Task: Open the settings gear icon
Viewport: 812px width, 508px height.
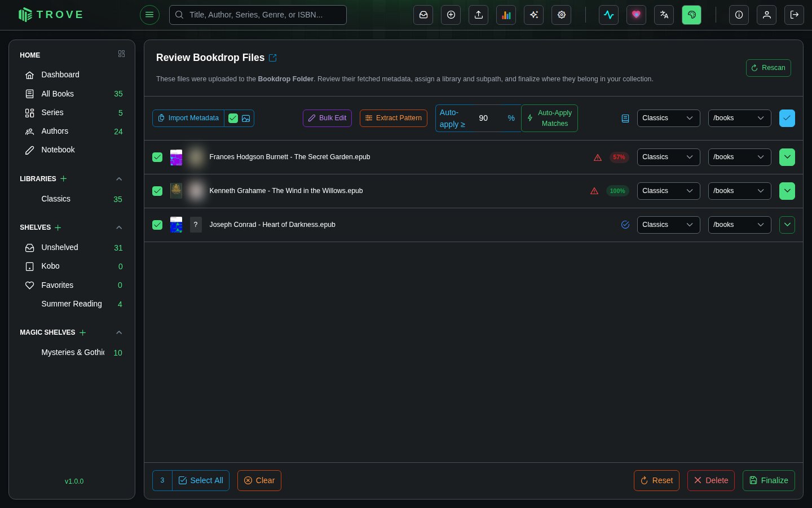Action: [x=562, y=15]
